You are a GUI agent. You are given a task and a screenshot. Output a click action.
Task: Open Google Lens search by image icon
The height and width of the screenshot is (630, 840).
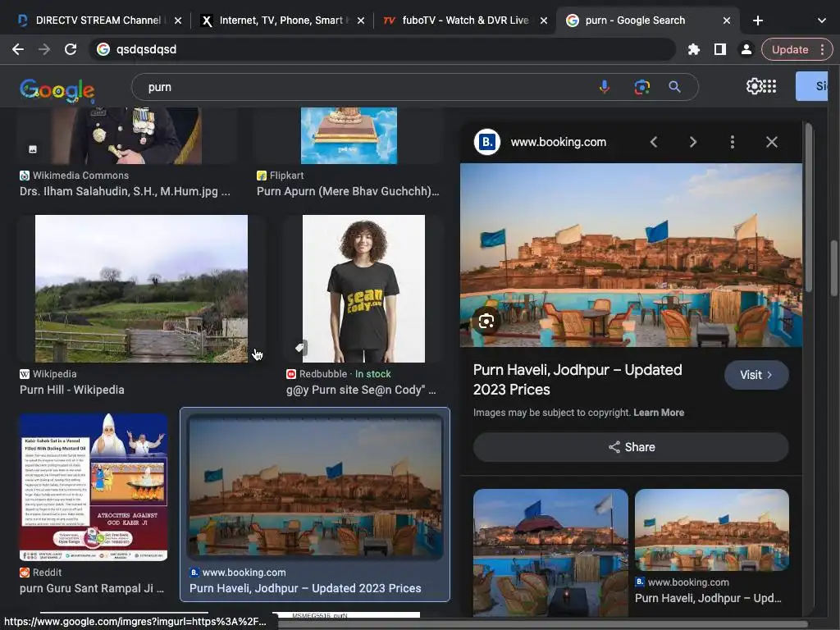click(641, 87)
